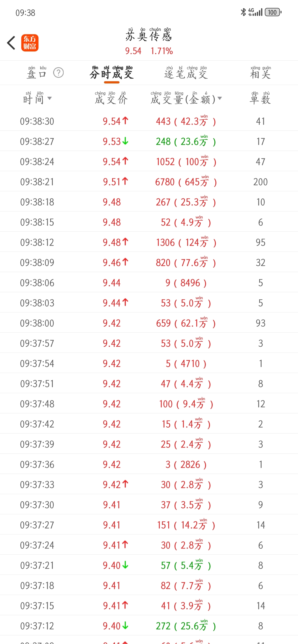
Task: Open the 成交量(金额) dropdown arrow
Action: coord(220,98)
